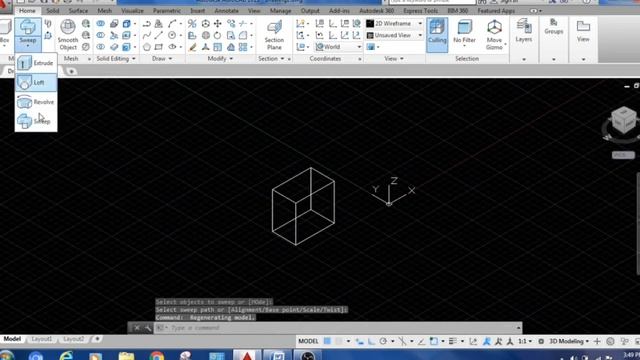
Task: Click the Solid Subtract icon
Action: tap(100, 36)
